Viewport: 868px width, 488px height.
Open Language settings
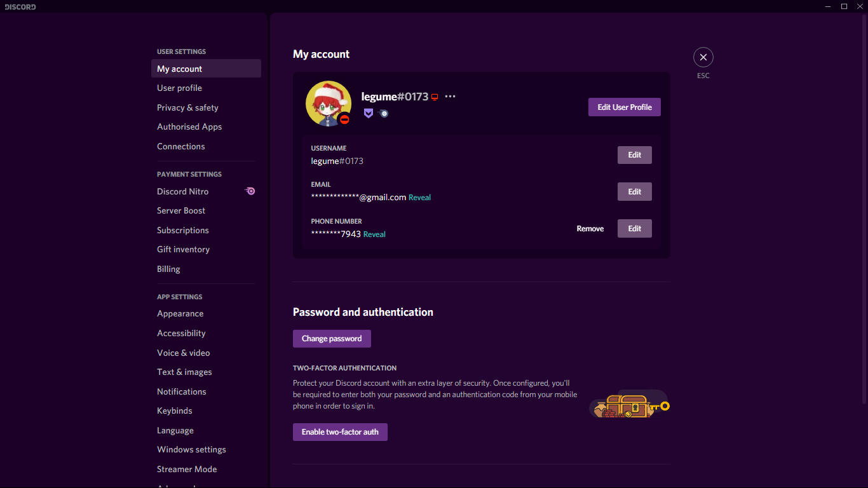coord(206,430)
